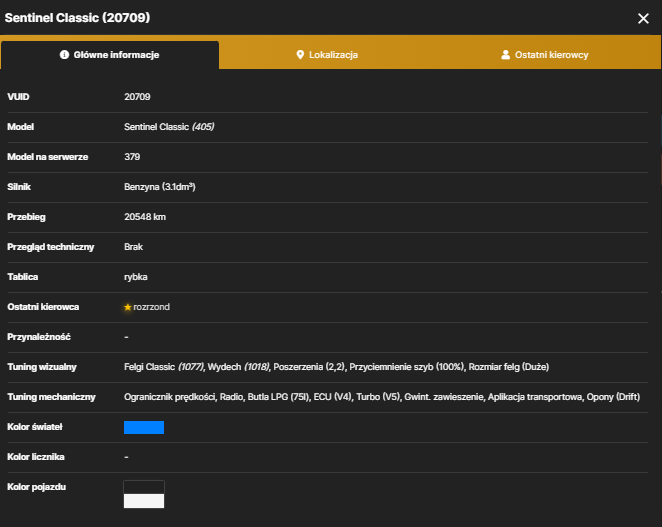Click the Ogranicznik prędkości tuning entry

tap(170, 397)
